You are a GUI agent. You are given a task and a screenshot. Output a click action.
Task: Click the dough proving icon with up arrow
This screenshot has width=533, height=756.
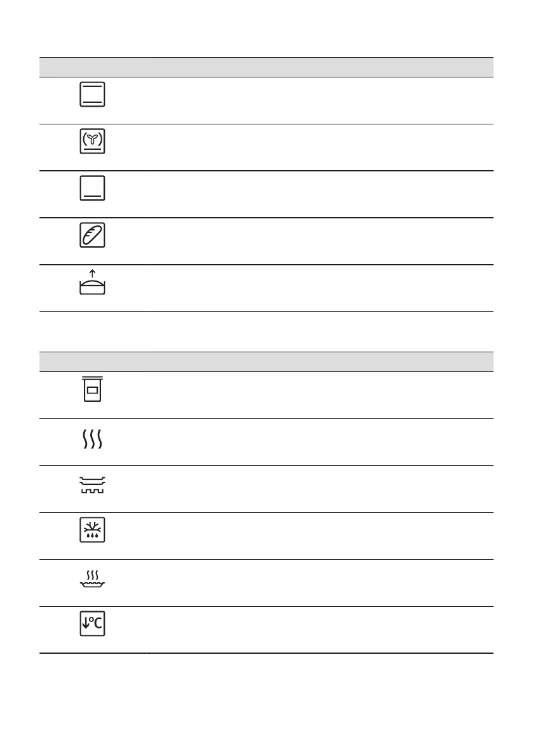point(93,282)
